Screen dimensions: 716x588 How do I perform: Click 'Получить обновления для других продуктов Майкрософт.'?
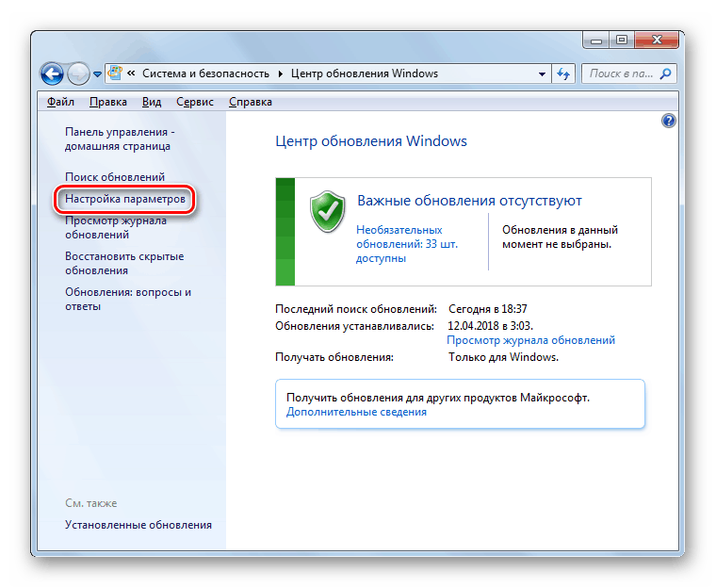[x=438, y=398]
